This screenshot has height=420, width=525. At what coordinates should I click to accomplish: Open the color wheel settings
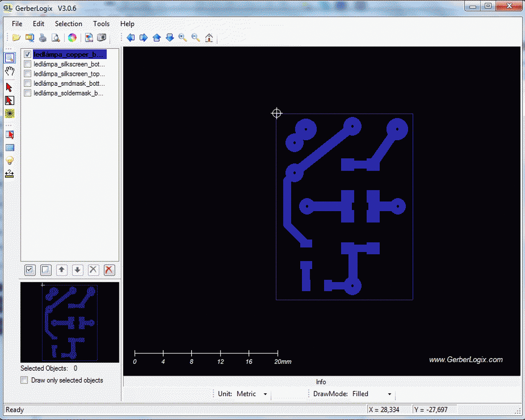[x=72, y=38]
